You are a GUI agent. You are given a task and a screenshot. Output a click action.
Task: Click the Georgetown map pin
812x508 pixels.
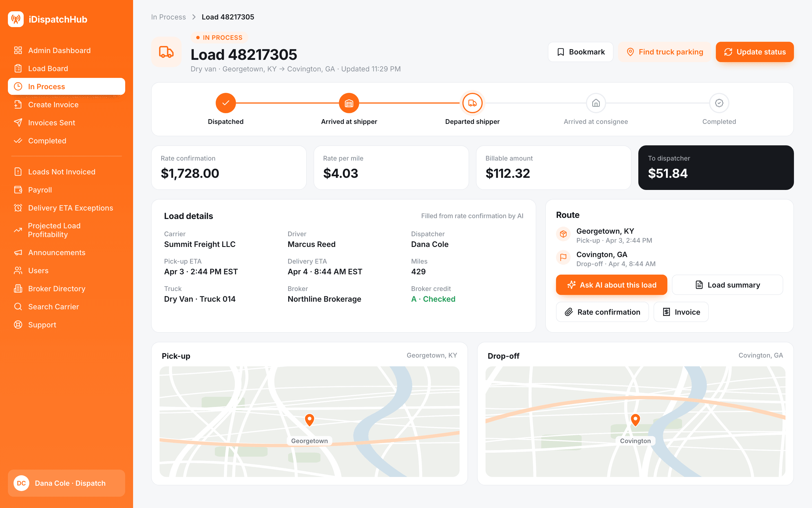(x=309, y=420)
